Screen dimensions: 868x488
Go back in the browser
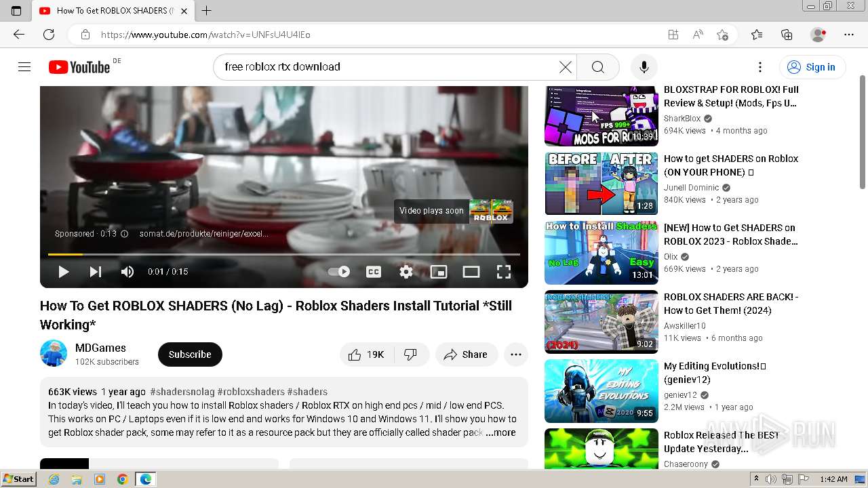19,35
